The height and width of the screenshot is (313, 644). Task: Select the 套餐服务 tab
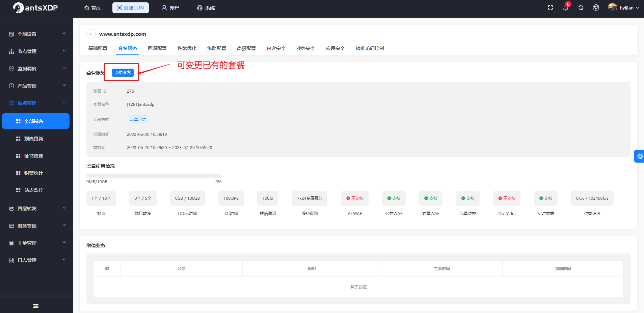click(128, 48)
